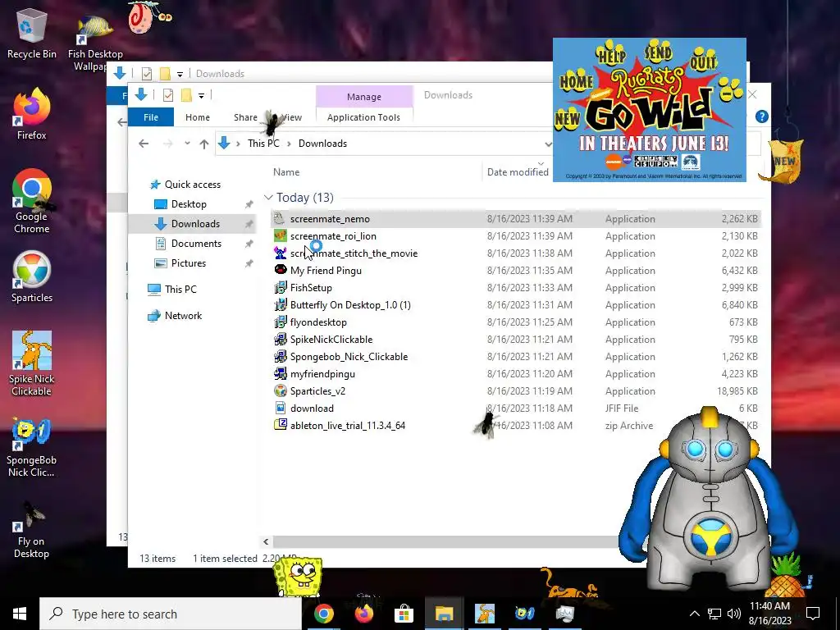
Task: Select the Sparticles_v2 file
Action: coord(317,391)
